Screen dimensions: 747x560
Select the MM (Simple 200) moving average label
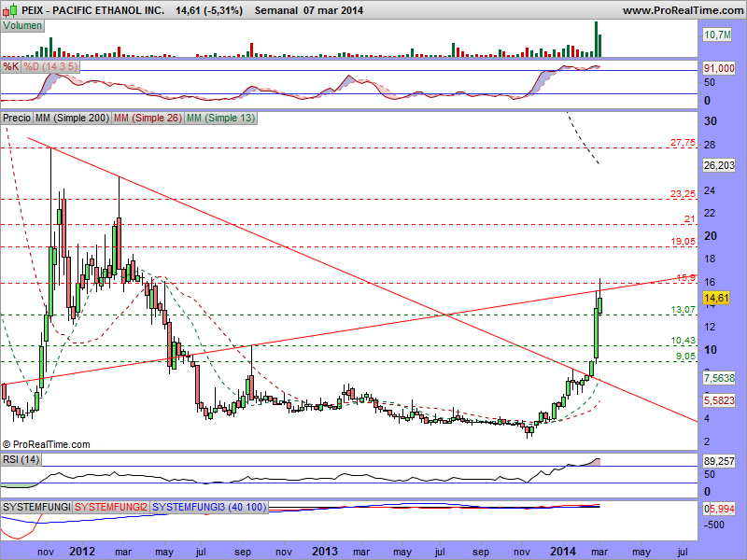73,118
